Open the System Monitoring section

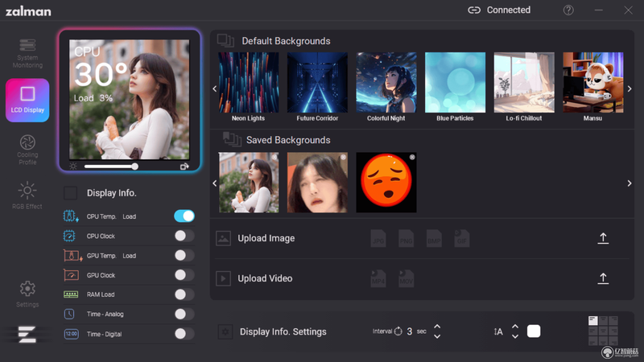pyautogui.click(x=27, y=53)
